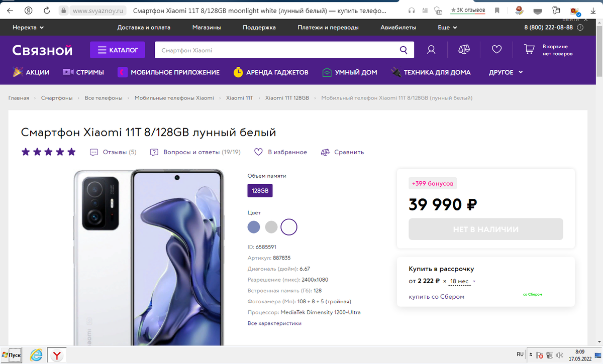Expand the Нерехта city selector
603x364 pixels.
coord(27,28)
